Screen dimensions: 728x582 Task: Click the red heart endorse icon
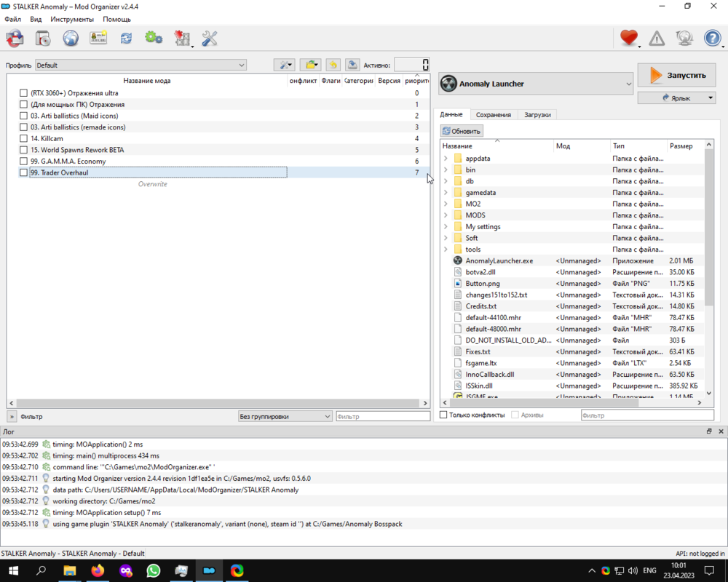coord(629,39)
